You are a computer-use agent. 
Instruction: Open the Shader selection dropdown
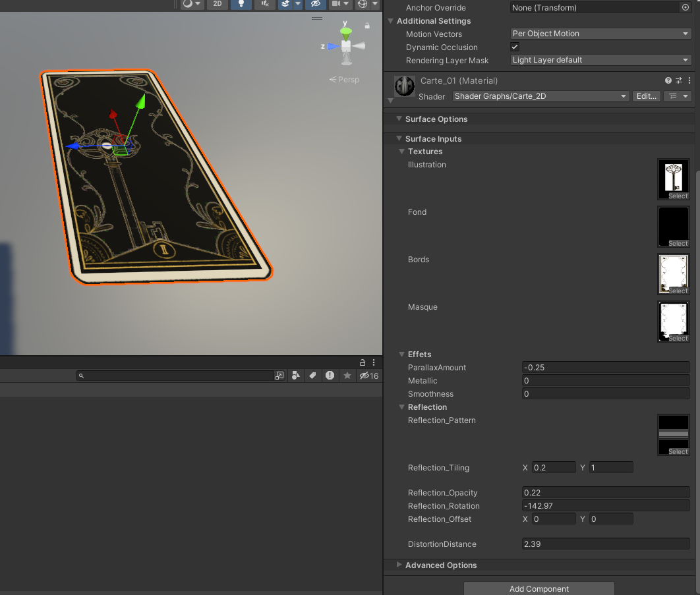(x=540, y=96)
